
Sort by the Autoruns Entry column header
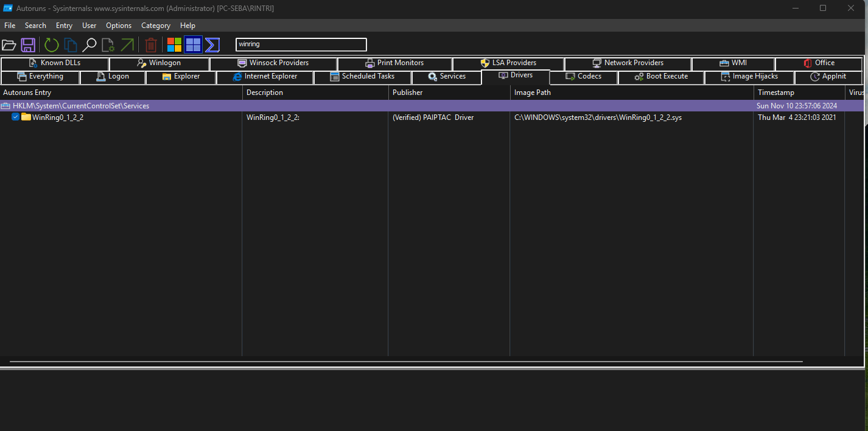121,93
